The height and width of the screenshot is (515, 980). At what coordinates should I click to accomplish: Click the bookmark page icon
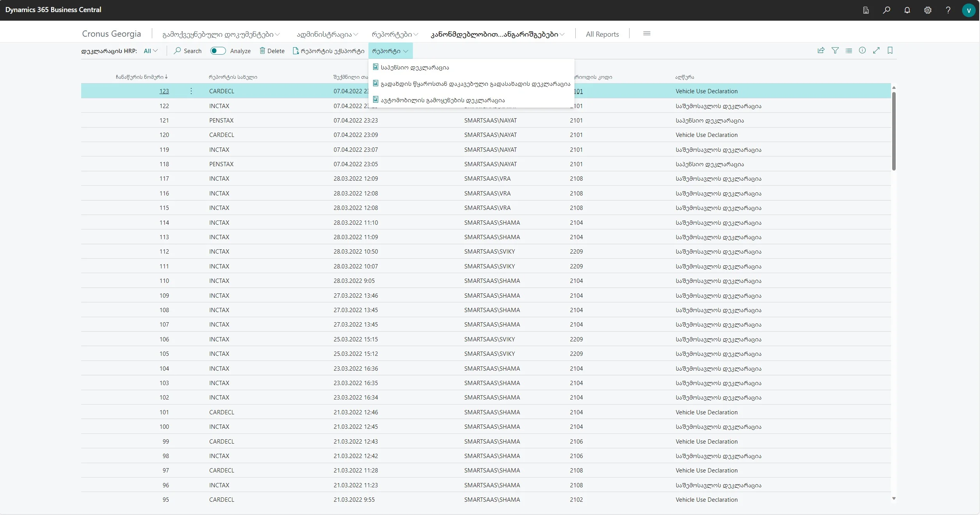(x=890, y=50)
